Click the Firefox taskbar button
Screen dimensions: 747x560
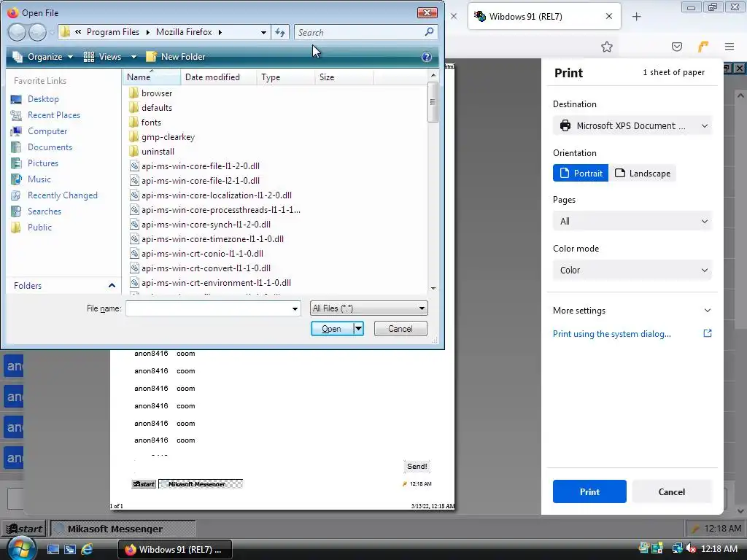click(x=175, y=549)
